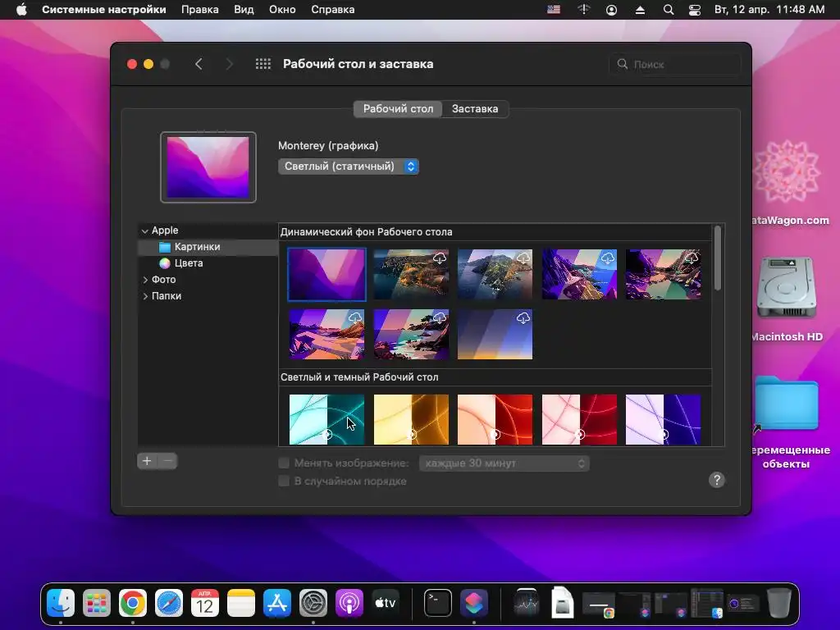Enable the random order checkbox
The width and height of the screenshot is (840, 630).
(284, 481)
